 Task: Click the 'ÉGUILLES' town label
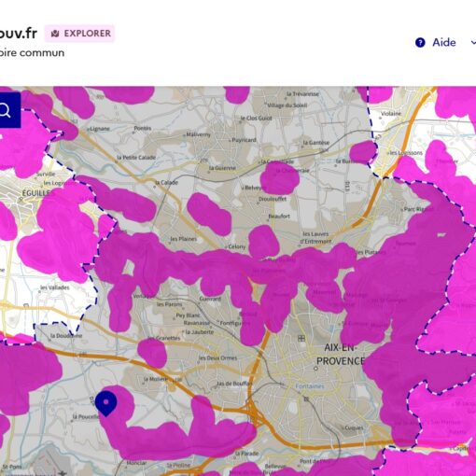pos(36,193)
